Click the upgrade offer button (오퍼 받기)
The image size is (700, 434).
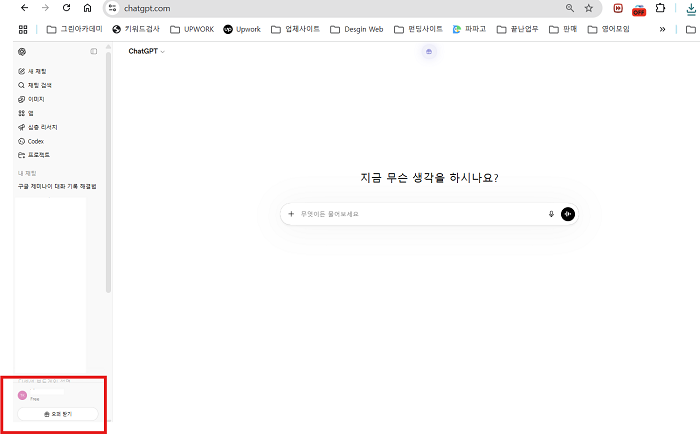click(x=58, y=414)
